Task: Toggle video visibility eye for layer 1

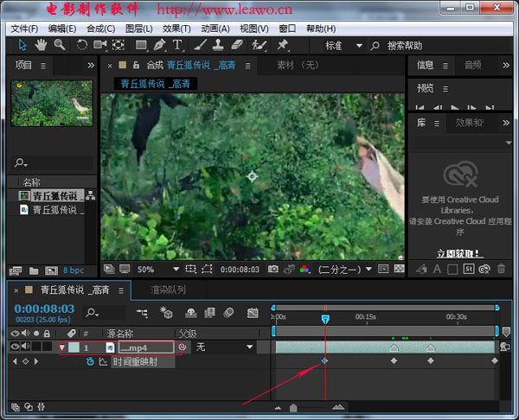Action: tap(15, 347)
